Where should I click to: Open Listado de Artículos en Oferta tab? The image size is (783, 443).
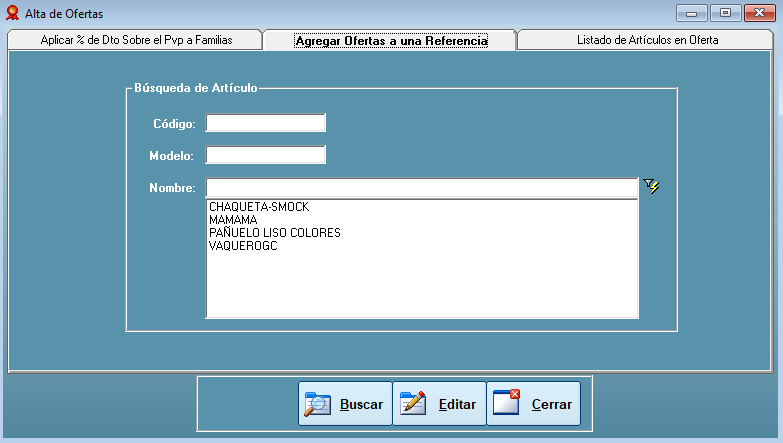pyautogui.click(x=646, y=40)
